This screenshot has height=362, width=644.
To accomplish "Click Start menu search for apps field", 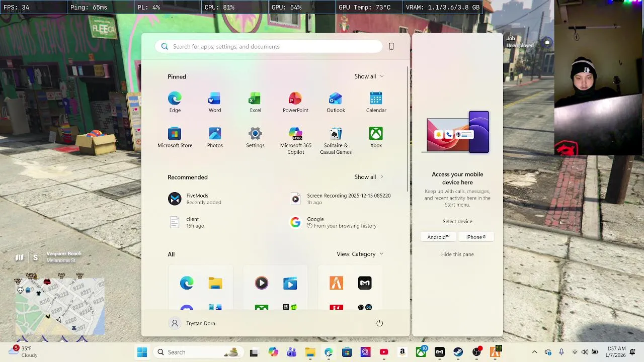I will [x=269, y=46].
